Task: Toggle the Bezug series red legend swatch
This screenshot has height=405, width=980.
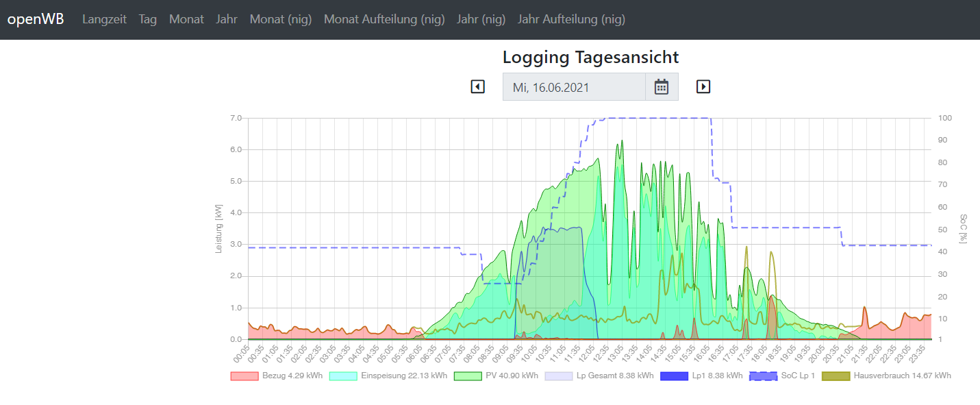Action: click(x=244, y=376)
